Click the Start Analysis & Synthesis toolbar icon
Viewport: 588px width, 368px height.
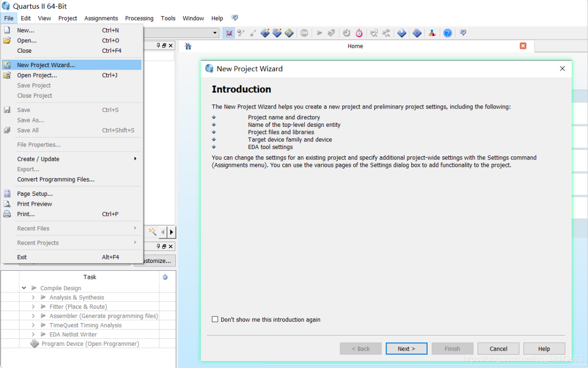(x=331, y=33)
